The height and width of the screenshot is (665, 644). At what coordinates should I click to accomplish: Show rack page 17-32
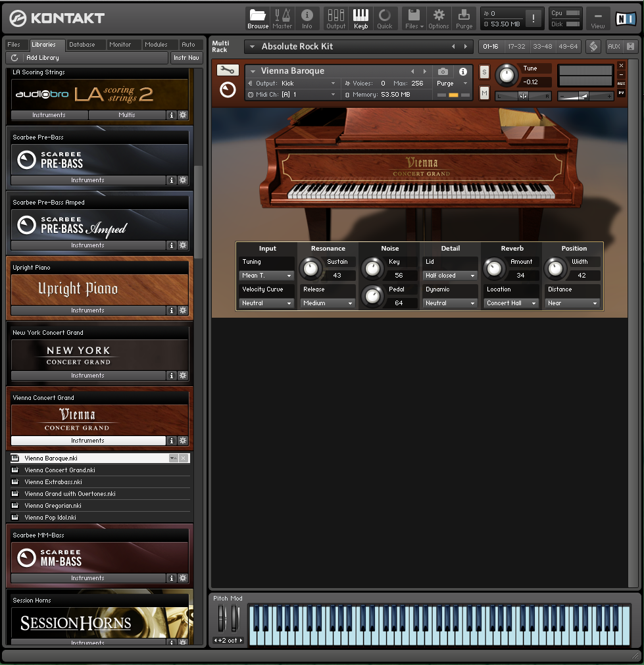[x=516, y=47]
